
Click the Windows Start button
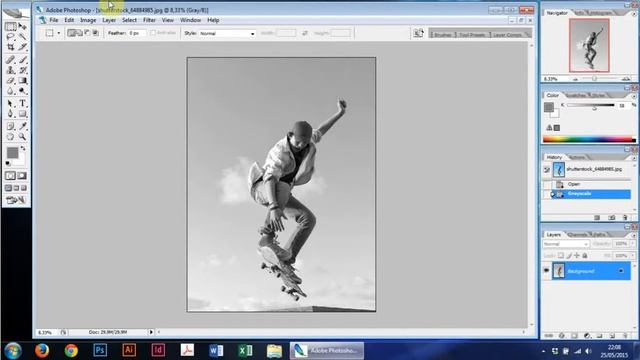point(13,351)
